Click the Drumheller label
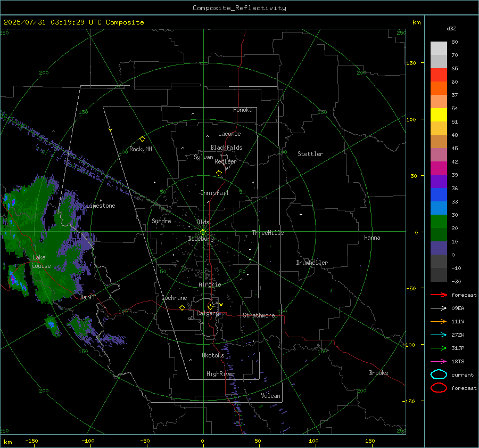Viewport: 479px width, 448px height. point(312,263)
